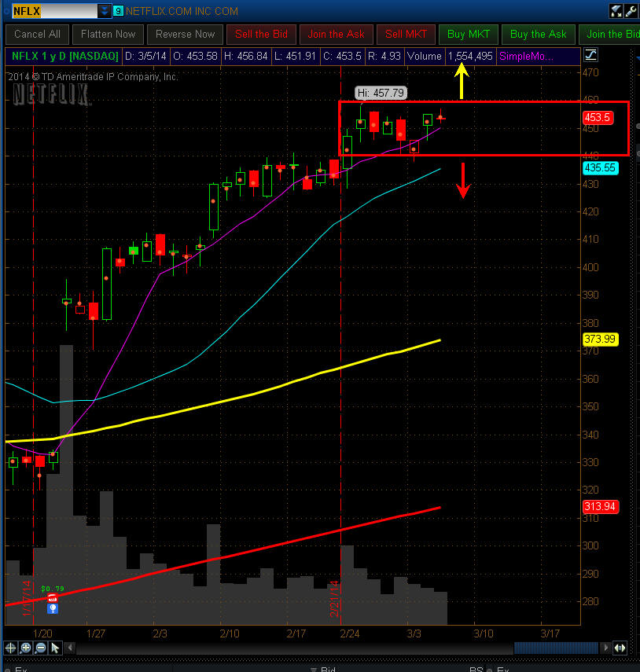Click the Join the Ask button
640x672 pixels.
tap(336, 35)
